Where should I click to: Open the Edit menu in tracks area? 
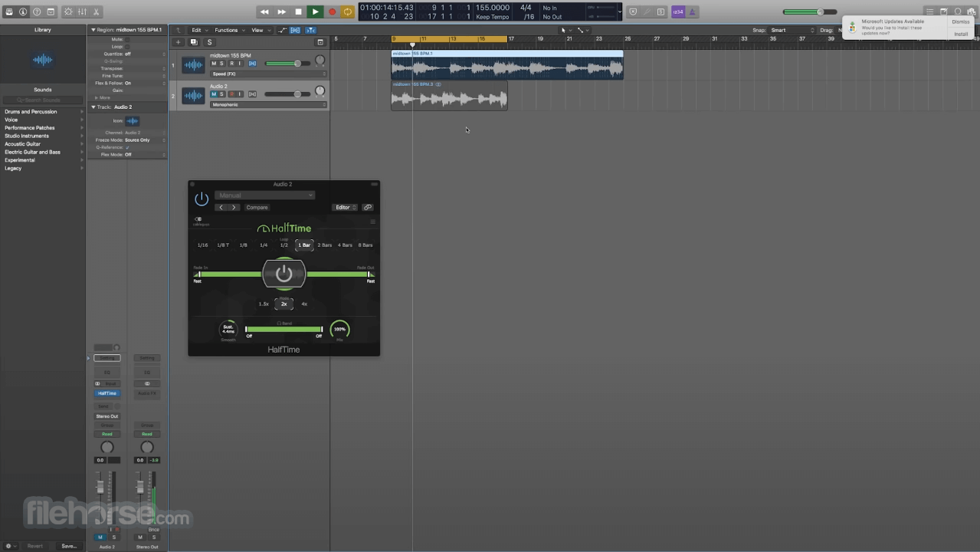(x=199, y=30)
